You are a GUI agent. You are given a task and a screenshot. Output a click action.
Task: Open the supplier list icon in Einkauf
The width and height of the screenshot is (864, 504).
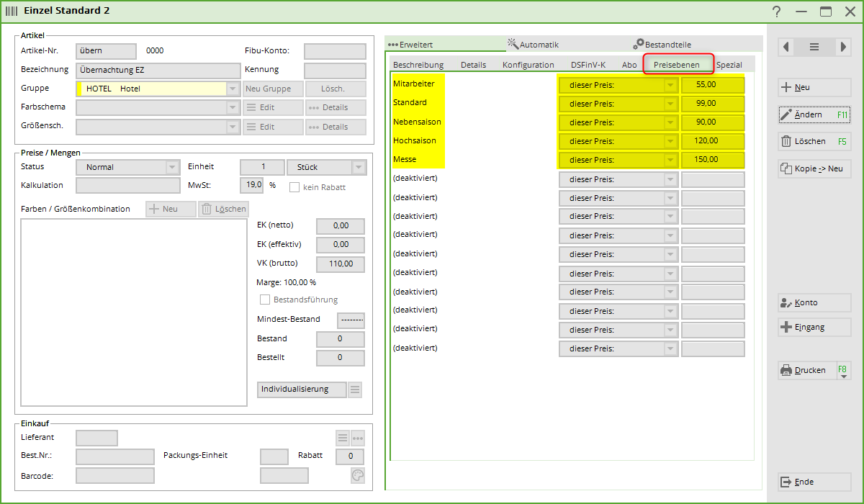(x=343, y=438)
